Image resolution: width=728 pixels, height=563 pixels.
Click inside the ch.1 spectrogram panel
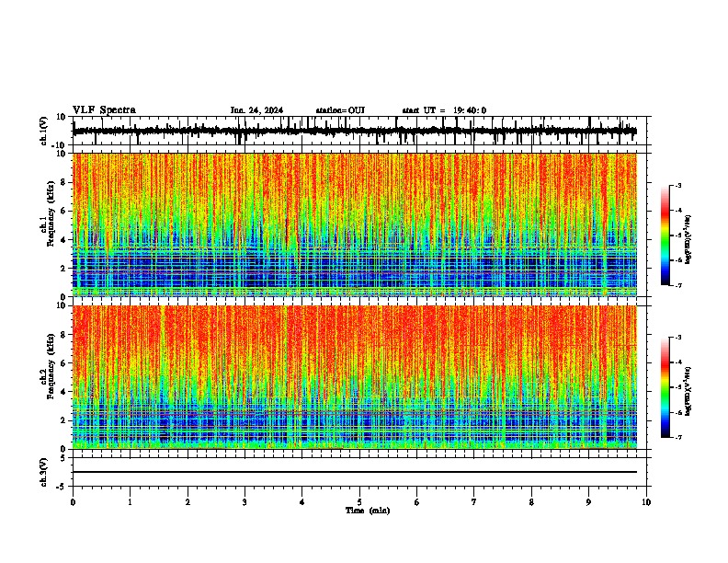pyautogui.click(x=355, y=224)
